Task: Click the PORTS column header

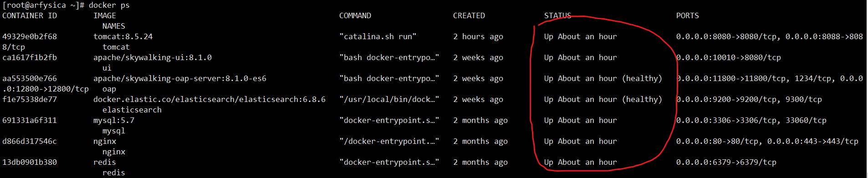Action: pyautogui.click(x=687, y=16)
